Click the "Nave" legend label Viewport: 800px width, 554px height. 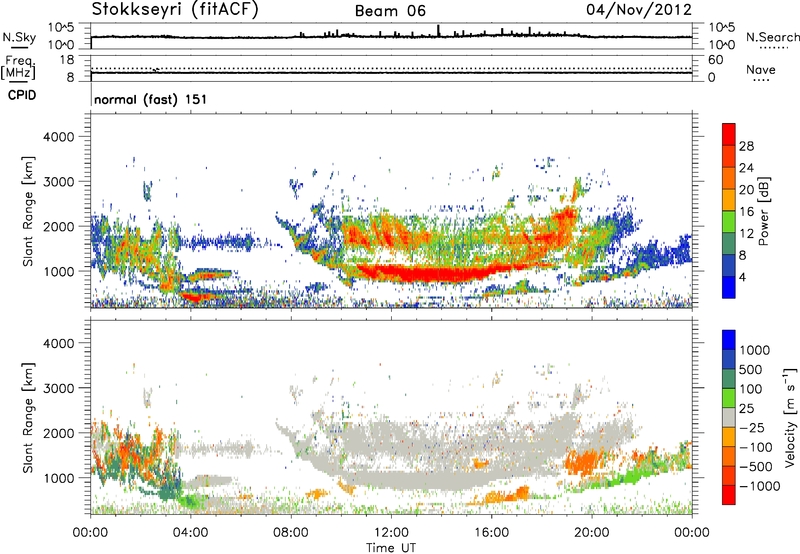coord(761,69)
